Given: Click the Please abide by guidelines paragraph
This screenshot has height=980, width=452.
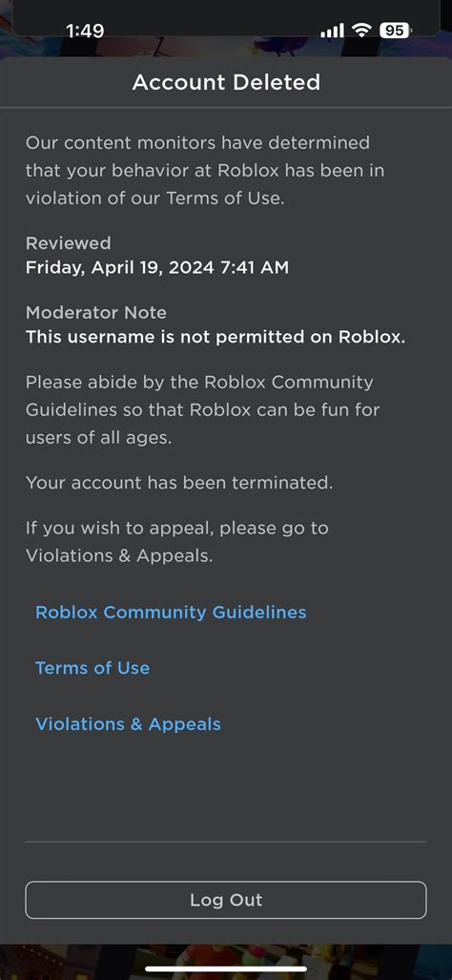Looking at the screenshot, I should [x=202, y=410].
